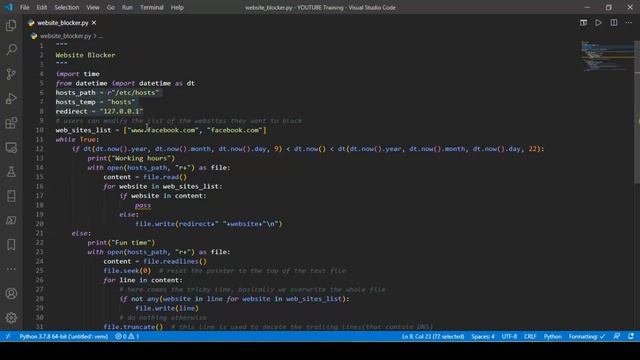Open the View menu
The width and height of the screenshot is (640, 360).
93,7
